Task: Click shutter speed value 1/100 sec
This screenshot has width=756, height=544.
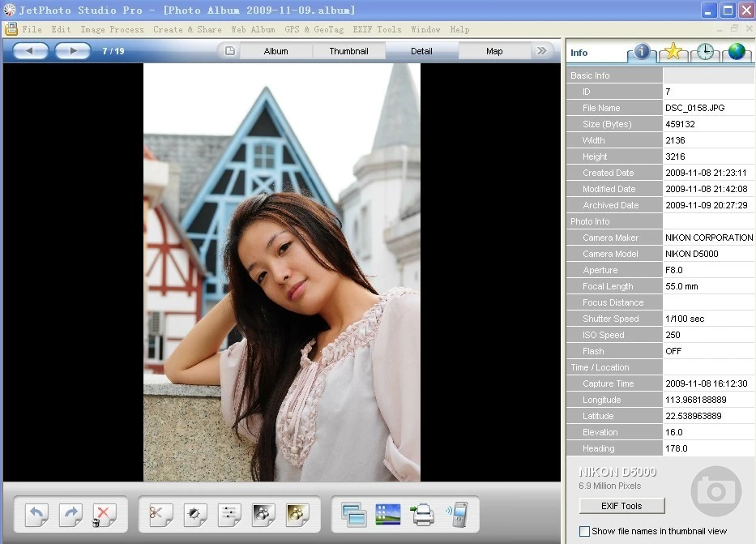Action: pyautogui.click(x=685, y=319)
